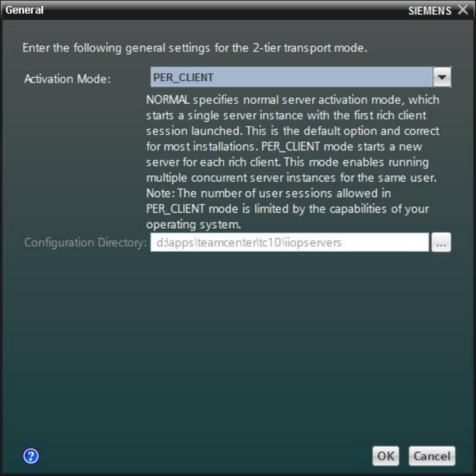
Task: Focus the Configuration Directory path field
Action: point(290,242)
